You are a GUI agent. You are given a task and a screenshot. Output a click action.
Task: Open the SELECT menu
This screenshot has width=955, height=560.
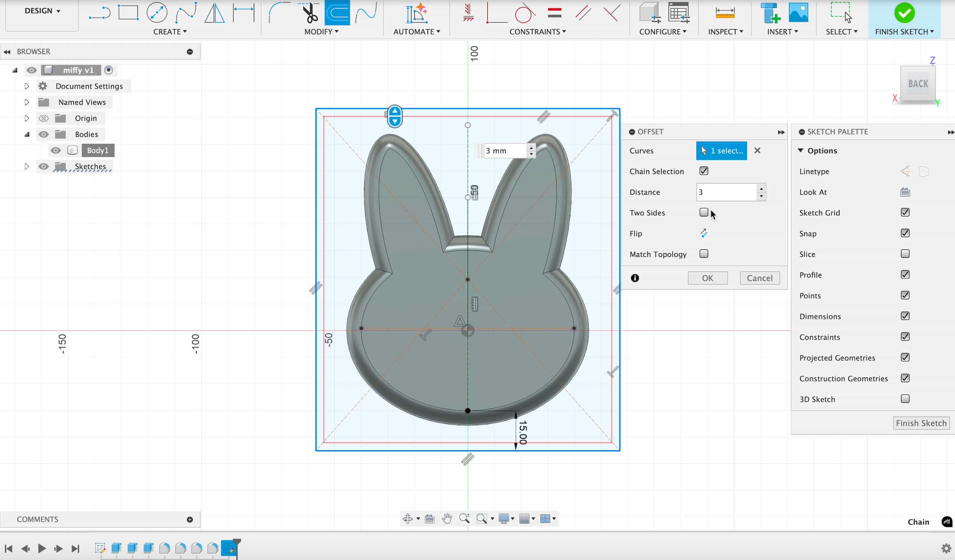pyautogui.click(x=841, y=32)
